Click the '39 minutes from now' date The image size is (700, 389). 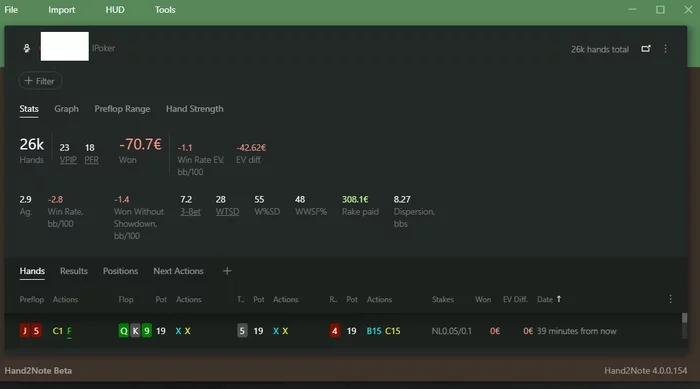pos(576,331)
